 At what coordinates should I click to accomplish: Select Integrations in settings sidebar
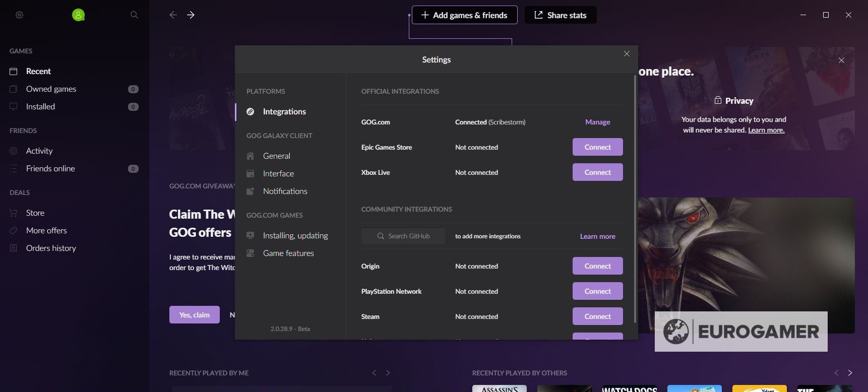284,112
